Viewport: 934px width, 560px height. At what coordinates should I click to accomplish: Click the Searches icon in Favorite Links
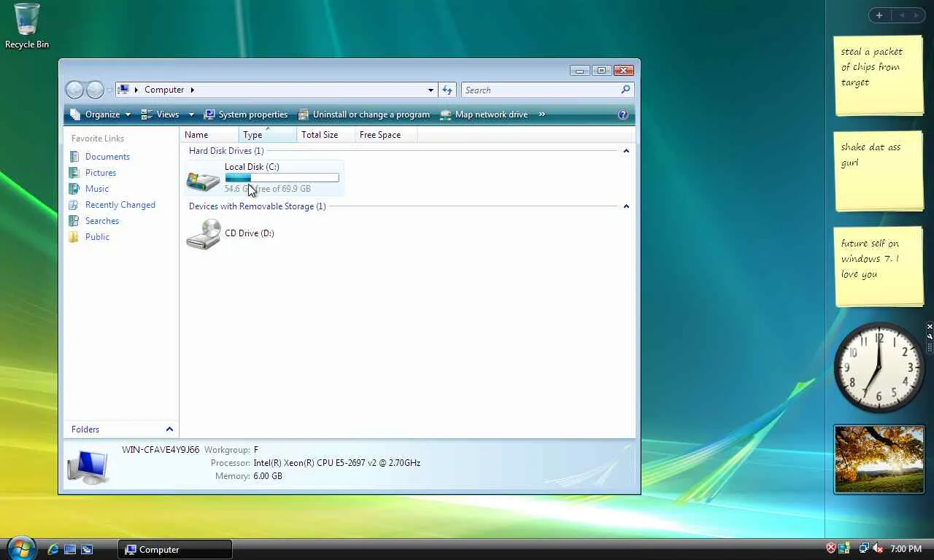click(x=74, y=221)
